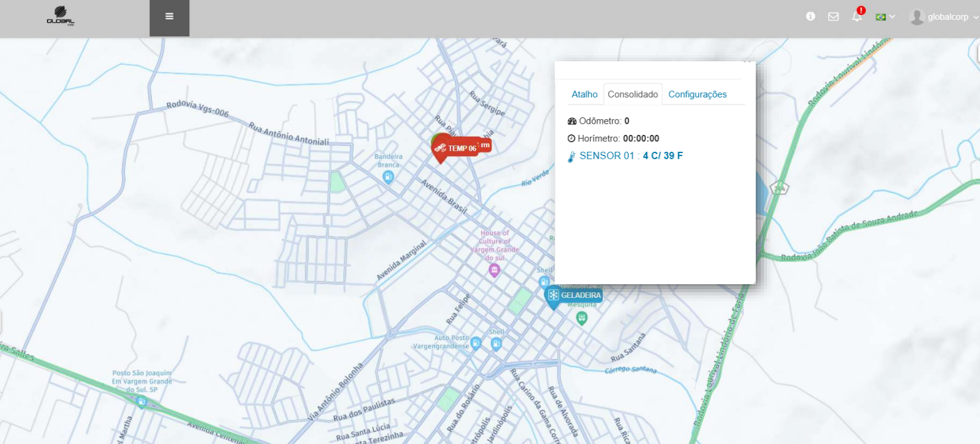Click the thermometer icon beside SENSOR 01
Screen dimensions: 980x444
click(x=571, y=157)
